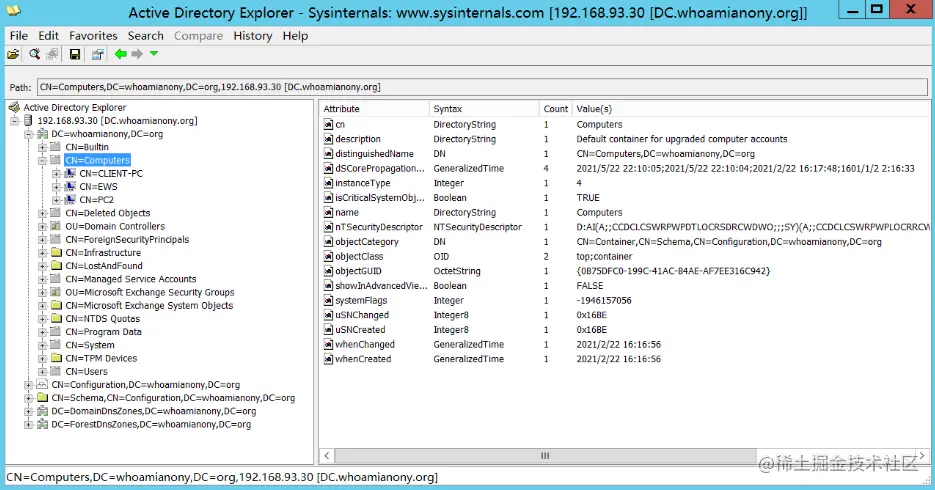Select CN=Microsoft Exchange System Objects

point(149,305)
